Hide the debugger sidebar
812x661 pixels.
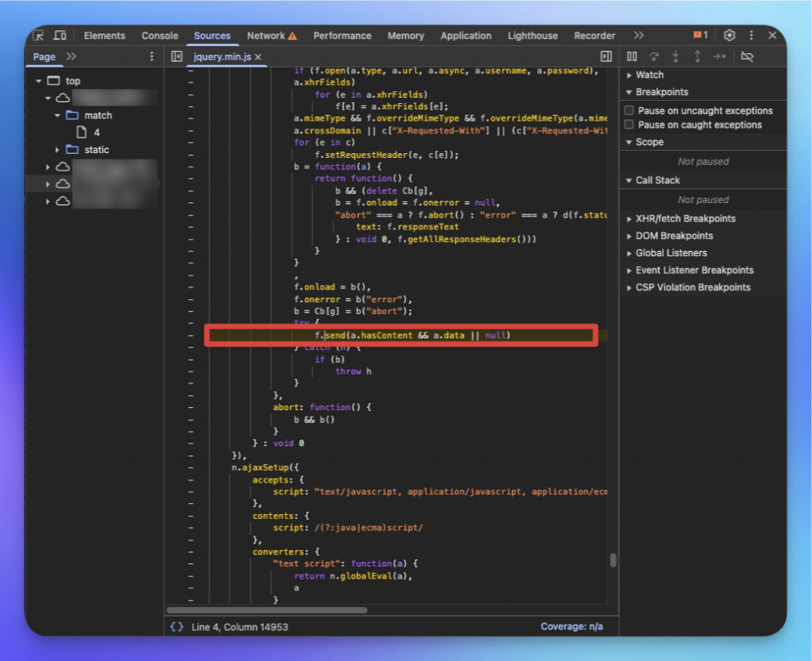coord(606,56)
